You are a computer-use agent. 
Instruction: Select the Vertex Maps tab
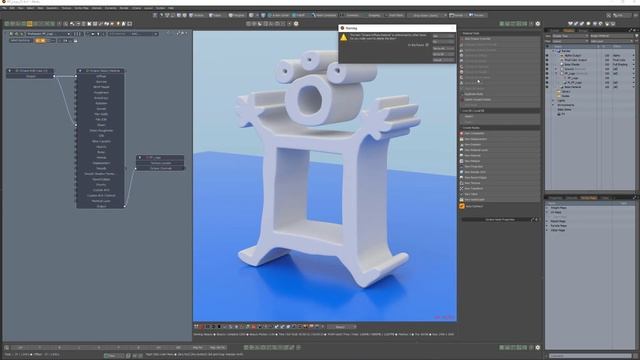coord(589,198)
